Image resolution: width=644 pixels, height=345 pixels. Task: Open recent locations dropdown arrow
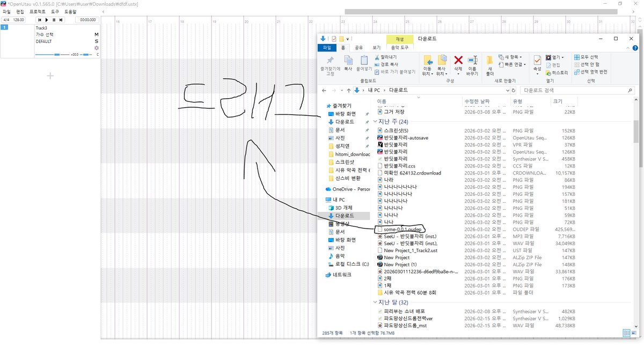[341, 90]
